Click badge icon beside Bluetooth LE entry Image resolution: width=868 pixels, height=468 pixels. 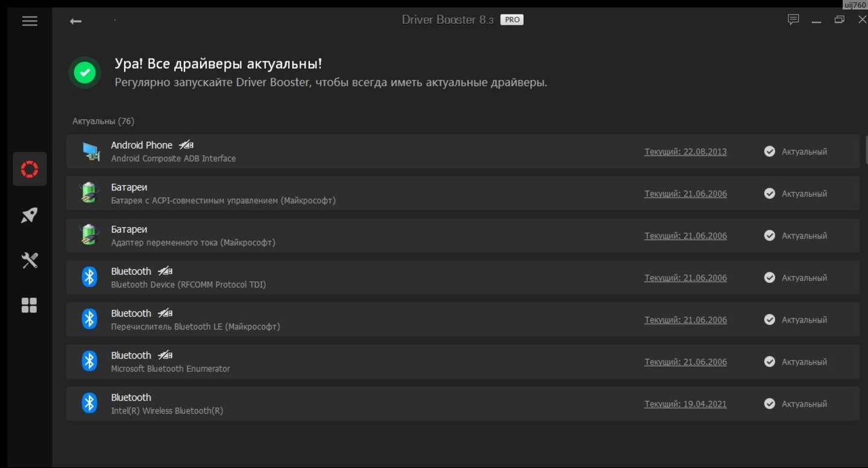coord(165,313)
